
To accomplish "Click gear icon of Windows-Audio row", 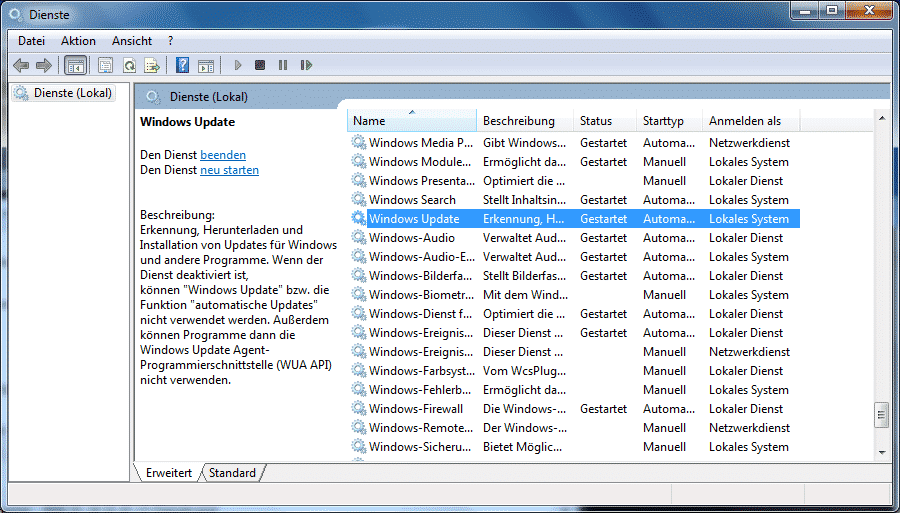I will 359,238.
